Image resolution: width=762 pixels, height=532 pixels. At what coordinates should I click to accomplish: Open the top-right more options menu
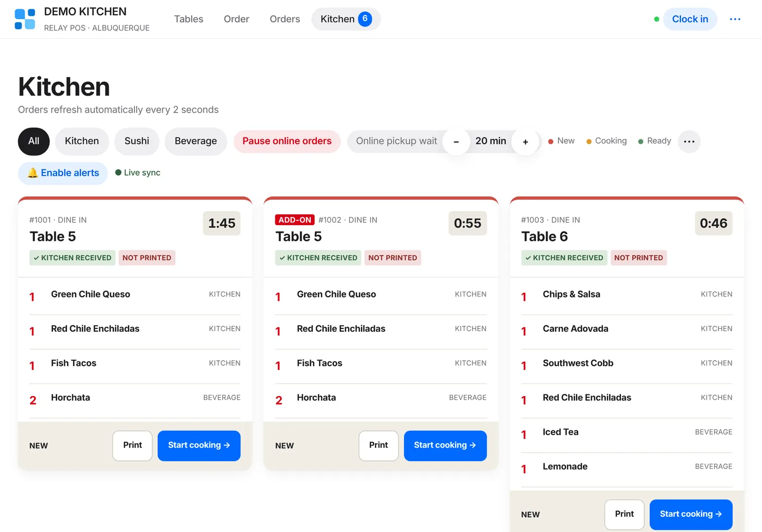coord(735,19)
